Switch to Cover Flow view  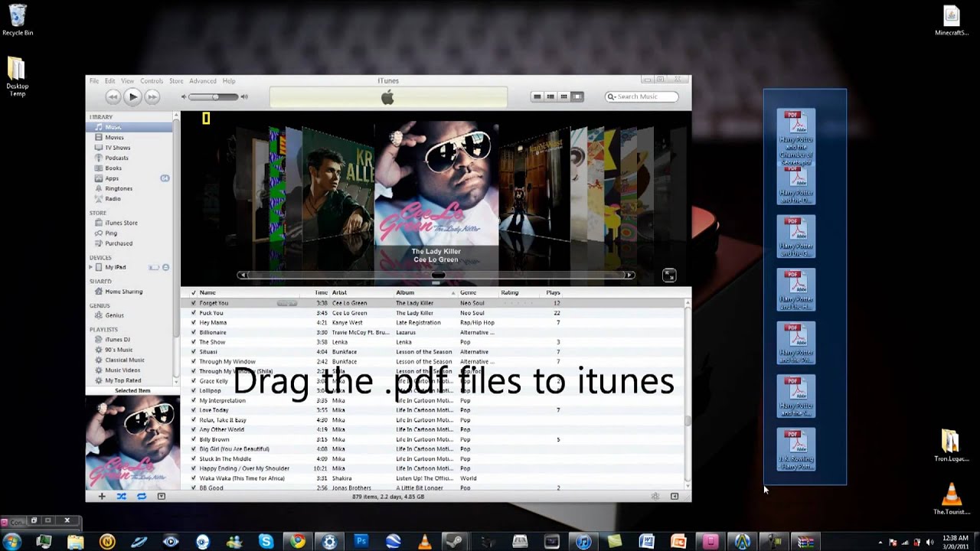[x=577, y=96]
